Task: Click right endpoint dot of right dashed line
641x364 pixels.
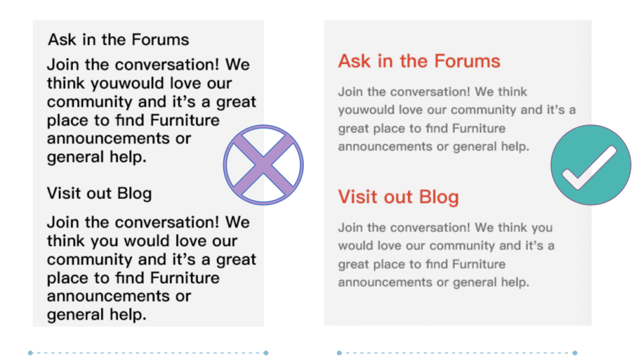Action: (575, 352)
